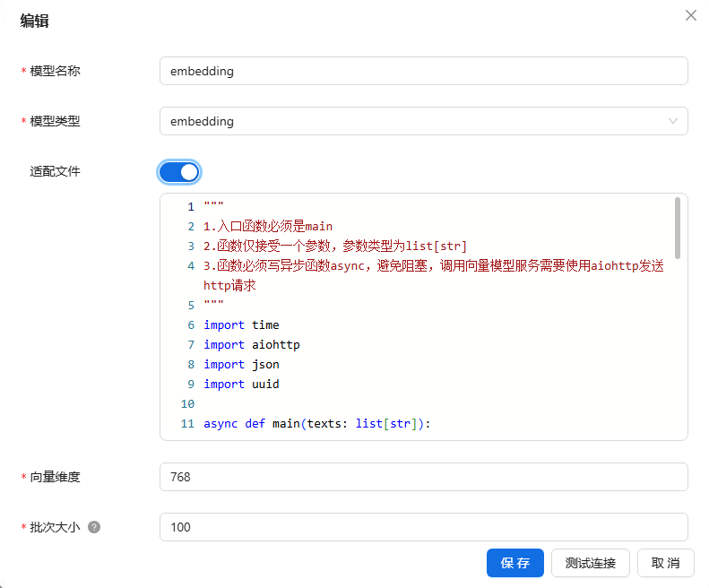Disable the 适配文件 switch

[179, 172]
